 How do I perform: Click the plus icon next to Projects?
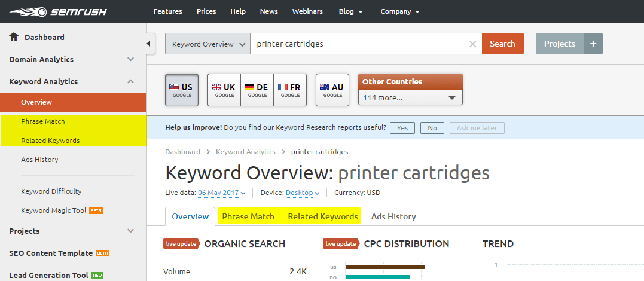pyautogui.click(x=593, y=44)
